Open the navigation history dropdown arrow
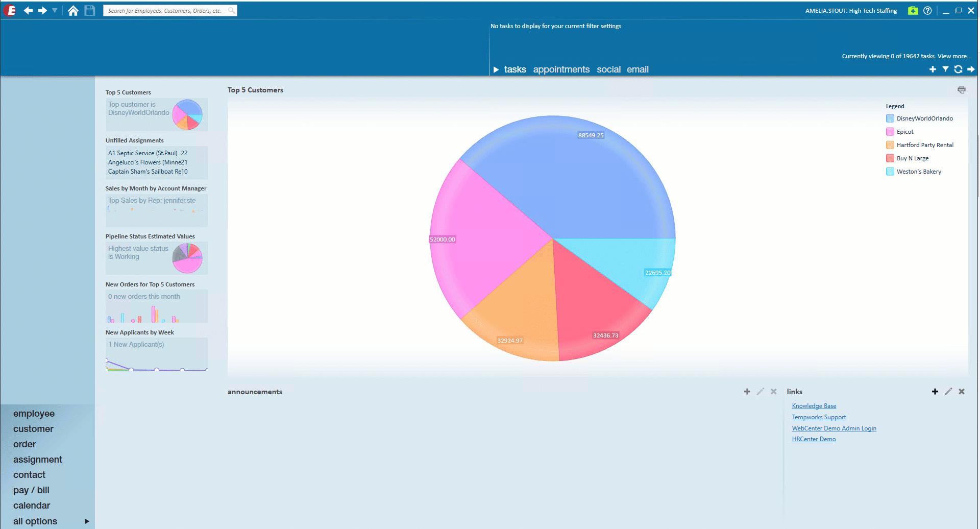This screenshot has width=980, height=529. pyautogui.click(x=55, y=10)
